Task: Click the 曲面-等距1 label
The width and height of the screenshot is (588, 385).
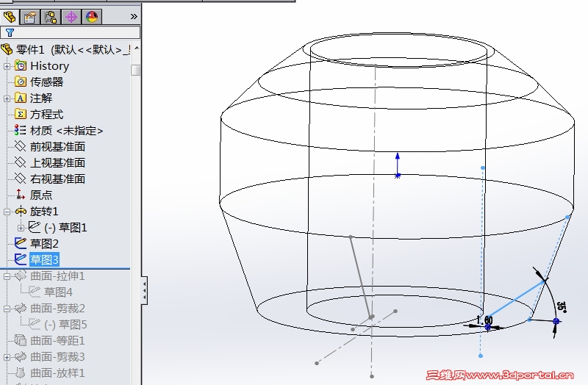Action: pos(57,340)
